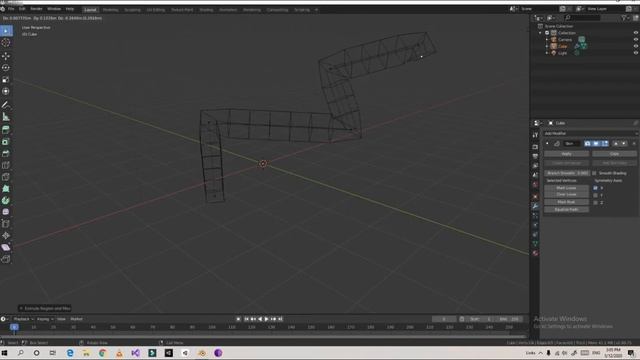Open World properties tab

(535, 184)
